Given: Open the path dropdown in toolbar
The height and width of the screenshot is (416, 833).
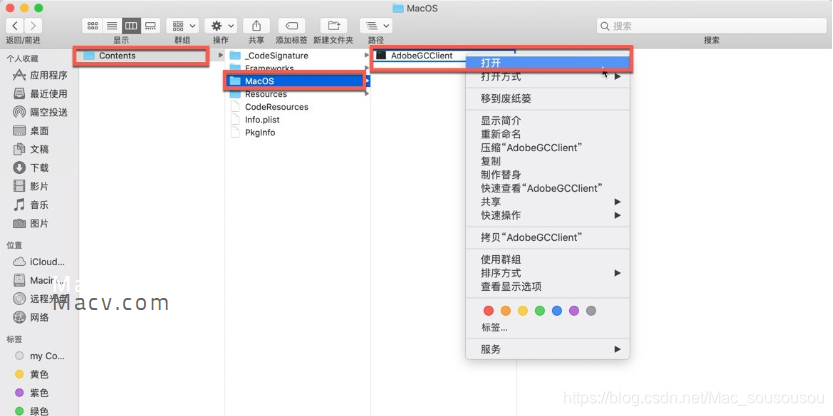Looking at the screenshot, I should pos(376,25).
